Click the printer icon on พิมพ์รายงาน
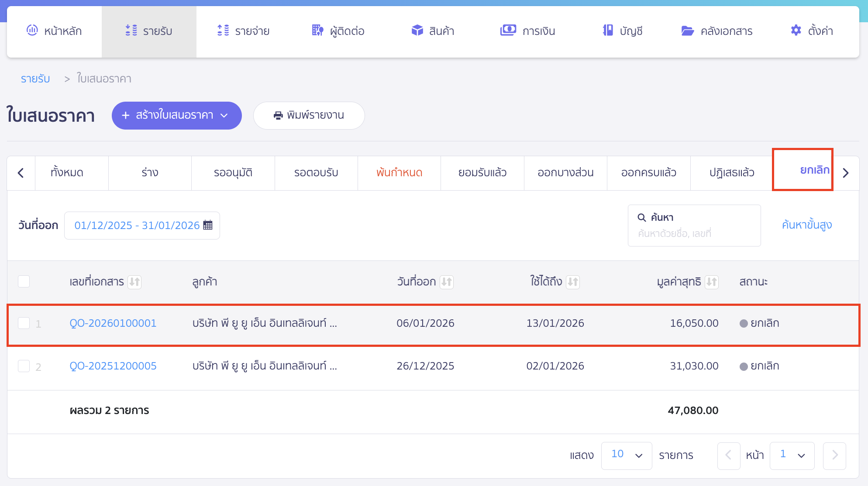This screenshot has height=486, width=868. (x=278, y=115)
